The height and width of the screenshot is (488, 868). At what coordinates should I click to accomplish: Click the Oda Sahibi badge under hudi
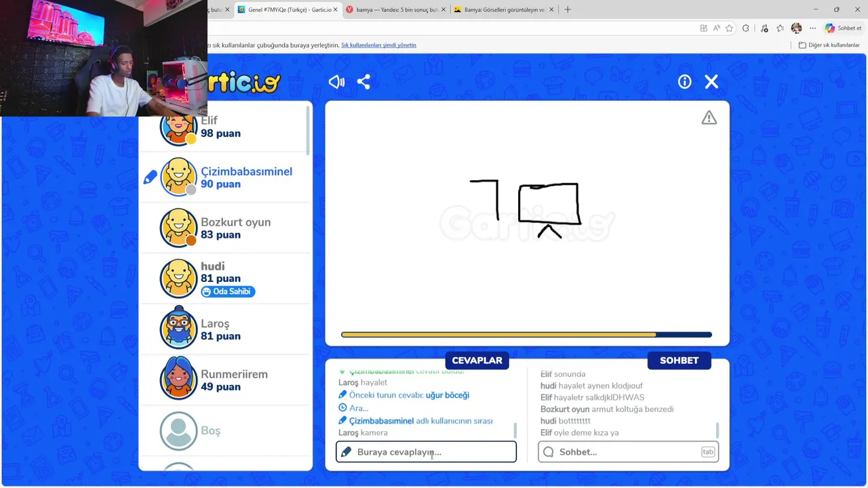228,291
